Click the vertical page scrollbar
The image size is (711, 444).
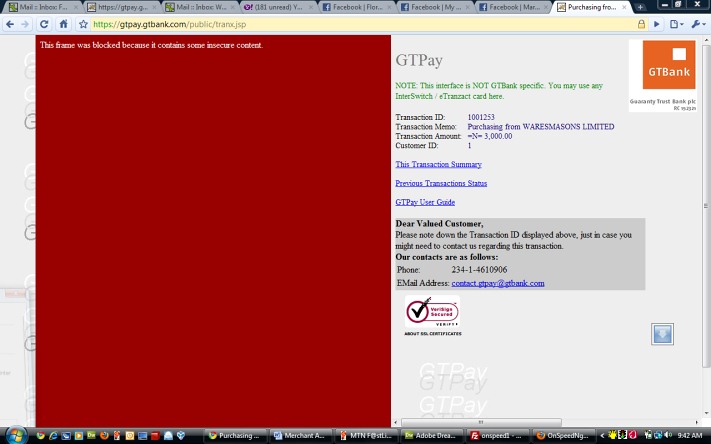[x=706, y=206]
